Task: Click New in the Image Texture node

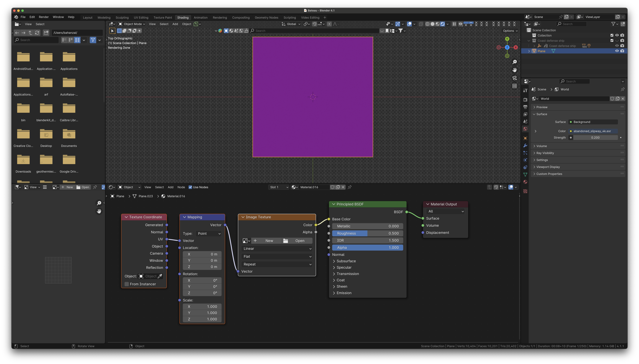Action: tap(266, 241)
